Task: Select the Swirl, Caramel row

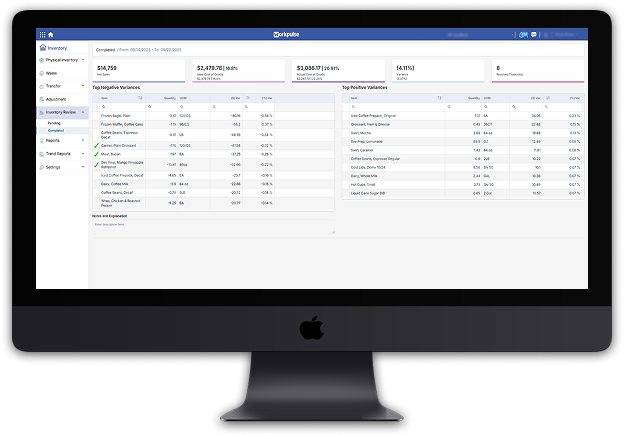Action: coord(463,150)
